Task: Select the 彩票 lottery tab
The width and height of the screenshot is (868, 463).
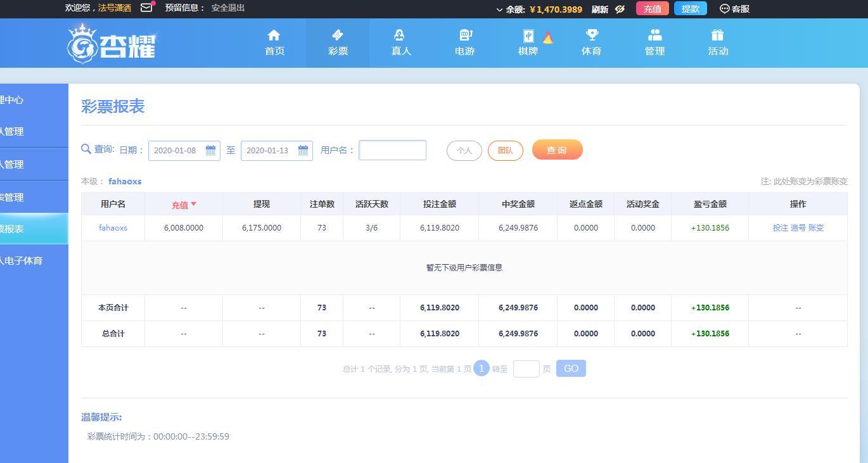Action: (x=338, y=43)
